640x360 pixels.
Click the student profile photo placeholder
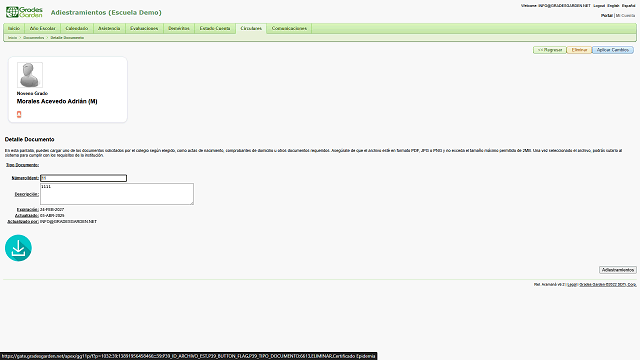click(x=29, y=75)
